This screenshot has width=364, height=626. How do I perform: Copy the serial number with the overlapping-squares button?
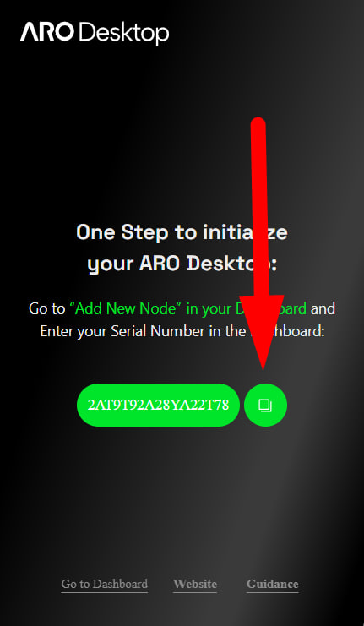[265, 405]
